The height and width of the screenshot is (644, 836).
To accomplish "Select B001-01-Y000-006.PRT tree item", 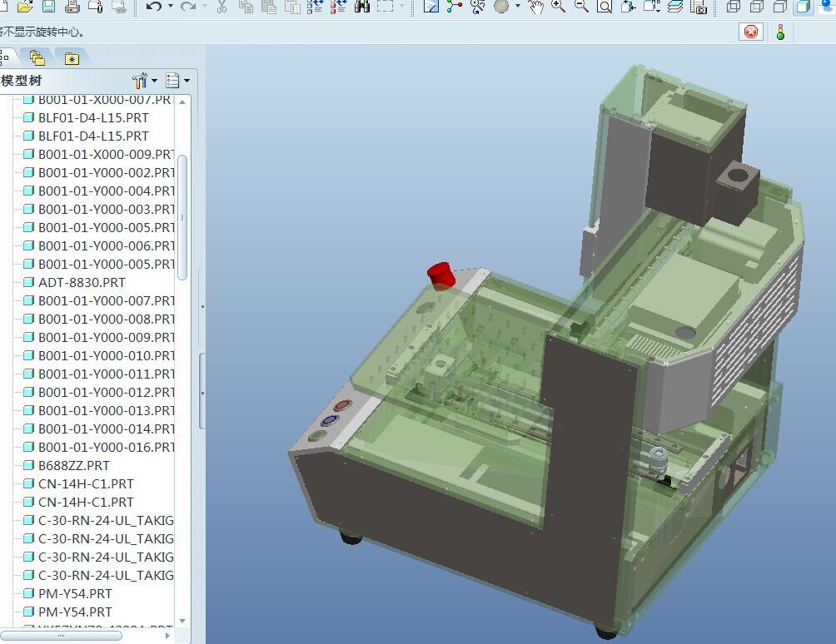I will pyautogui.click(x=98, y=246).
